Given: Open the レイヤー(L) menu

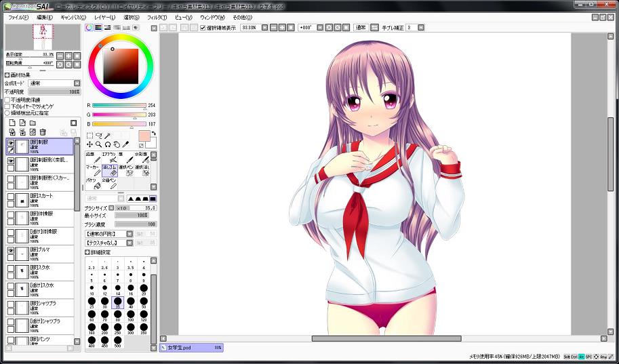Looking at the screenshot, I should [105, 17].
